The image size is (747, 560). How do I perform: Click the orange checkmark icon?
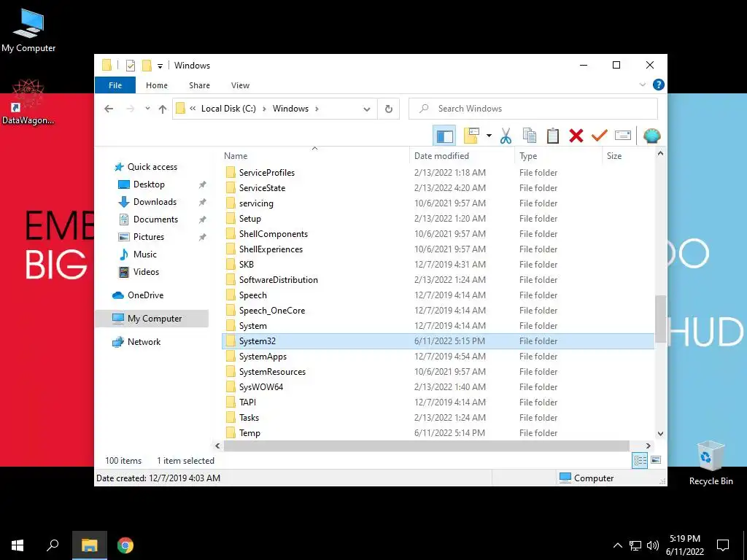[600, 136]
